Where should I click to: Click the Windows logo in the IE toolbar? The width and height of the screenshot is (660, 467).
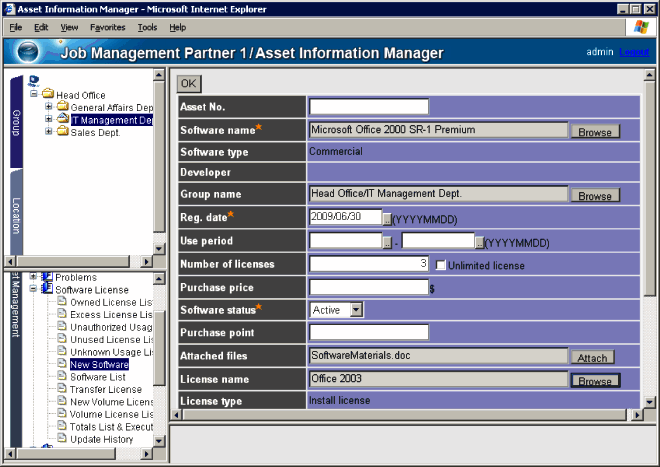(641, 27)
